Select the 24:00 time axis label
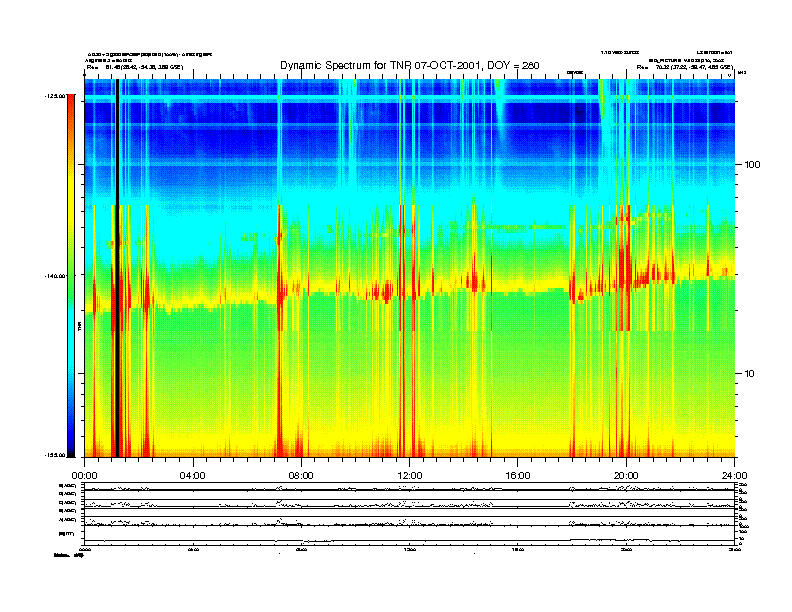Viewport: 792px width, 612px height. [x=735, y=476]
